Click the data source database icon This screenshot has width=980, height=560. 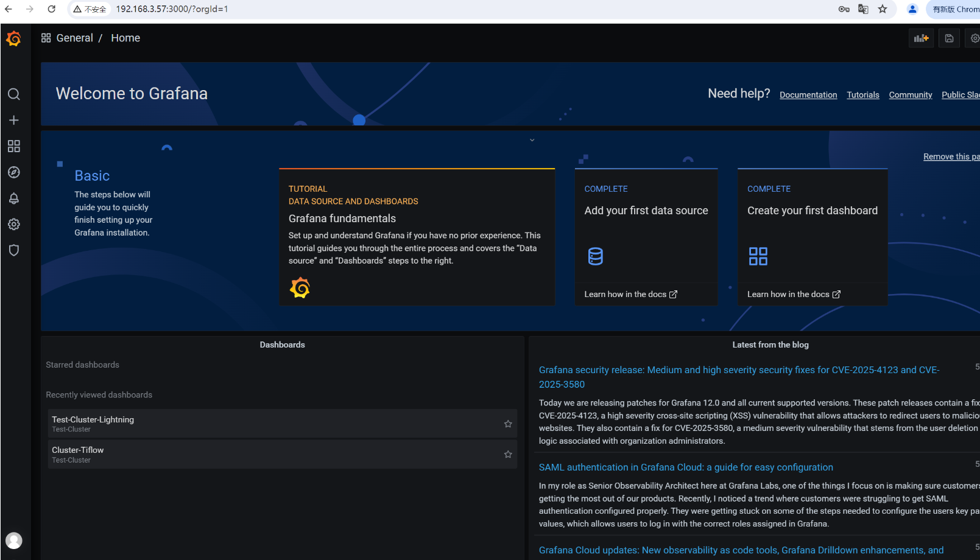tap(596, 256)
